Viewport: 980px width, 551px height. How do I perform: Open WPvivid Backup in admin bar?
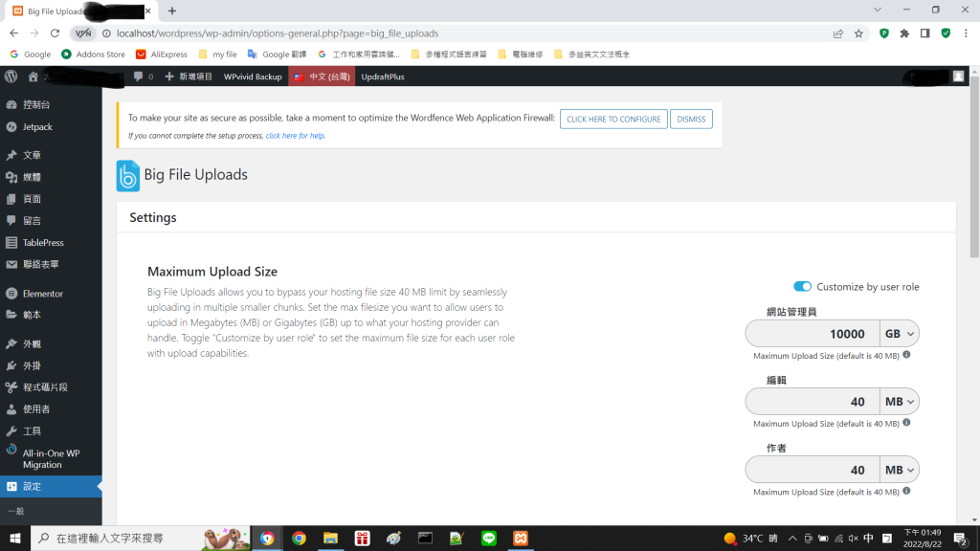[x=253, y=77]
